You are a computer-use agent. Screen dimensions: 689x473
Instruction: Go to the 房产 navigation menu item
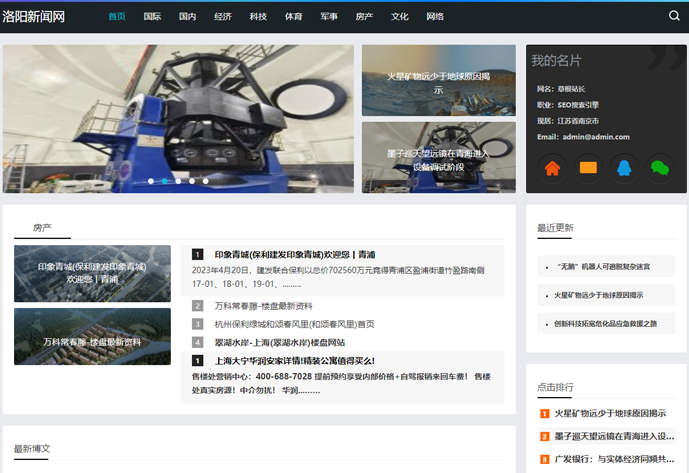(364, 17)
